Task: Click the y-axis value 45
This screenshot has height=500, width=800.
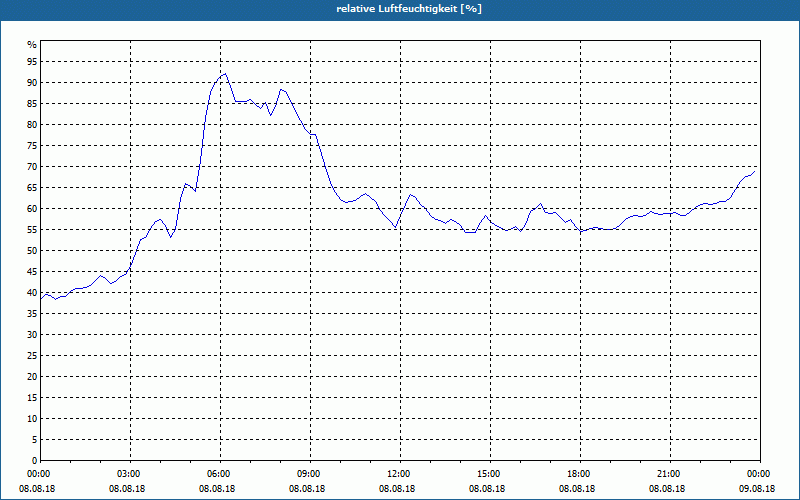Action: tap(32, 271)
